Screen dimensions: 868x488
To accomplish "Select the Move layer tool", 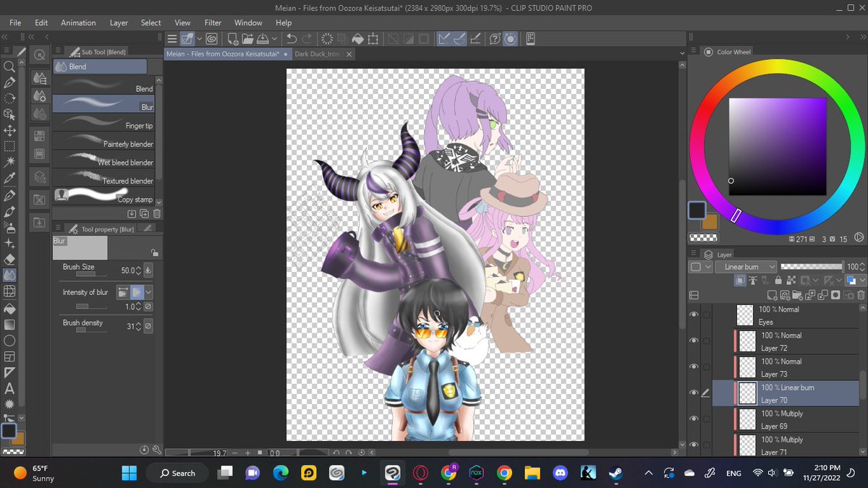I will point(10,131).
